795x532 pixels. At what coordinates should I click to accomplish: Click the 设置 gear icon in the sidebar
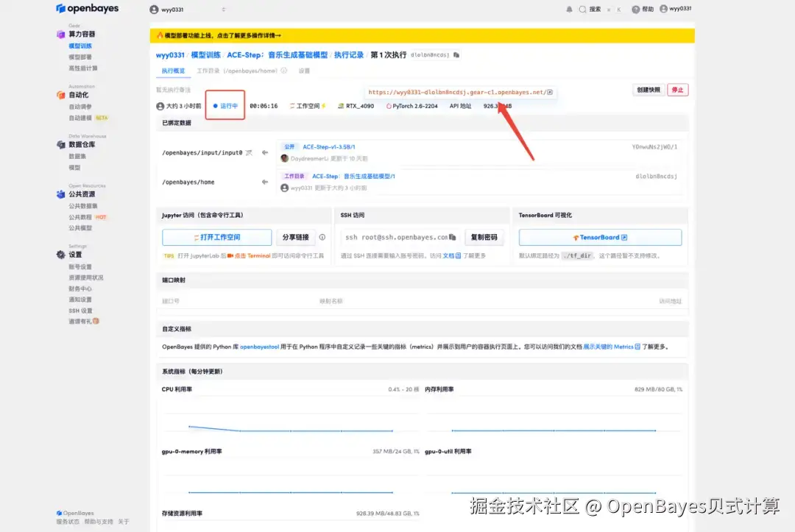click(60, 255)
